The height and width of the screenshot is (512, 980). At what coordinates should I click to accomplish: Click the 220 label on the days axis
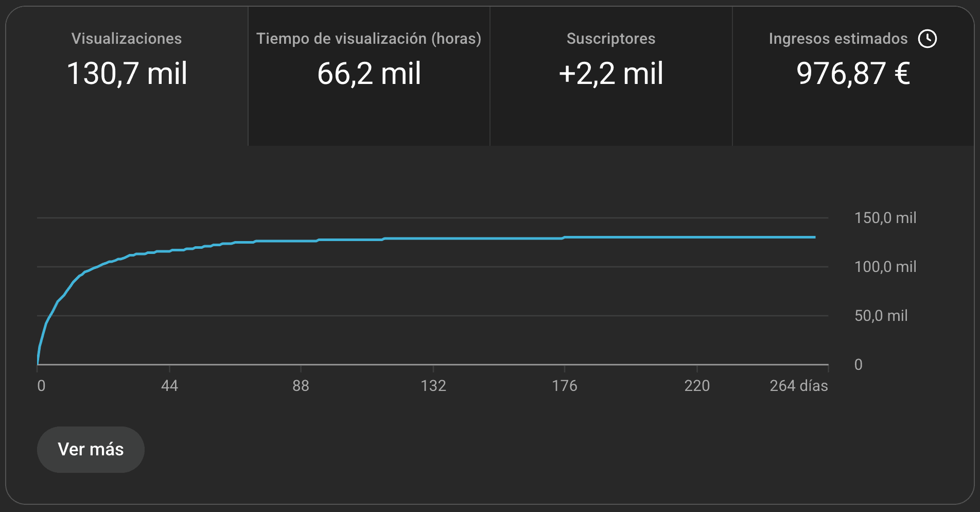(697, 386)
